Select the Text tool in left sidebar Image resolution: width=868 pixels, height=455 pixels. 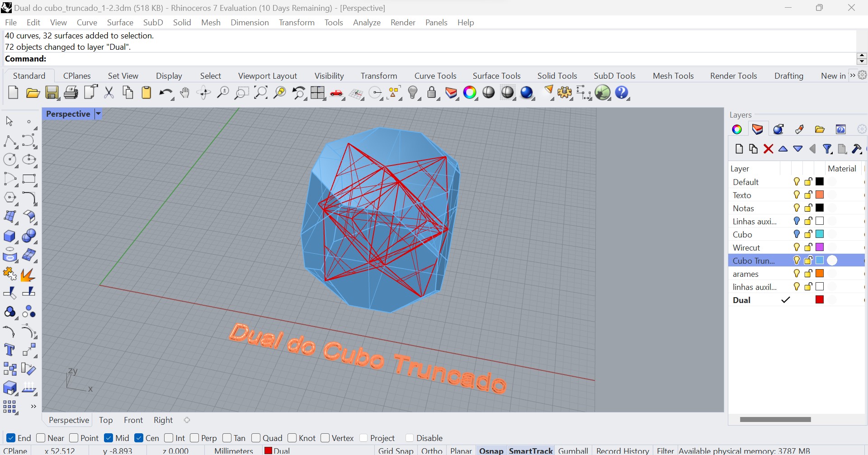(x=10, y=350)
